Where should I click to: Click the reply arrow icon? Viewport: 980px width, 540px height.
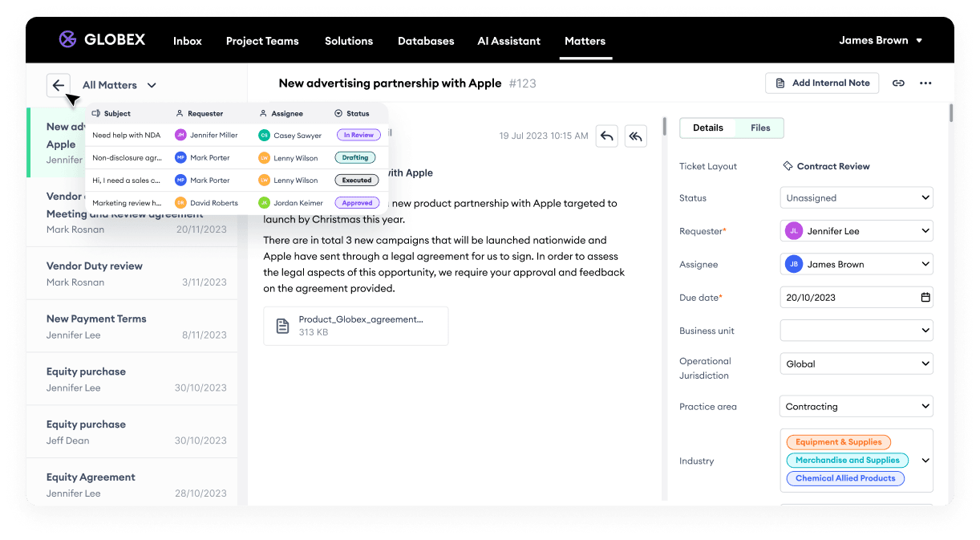pyautogui.click(x=607, y=136)
